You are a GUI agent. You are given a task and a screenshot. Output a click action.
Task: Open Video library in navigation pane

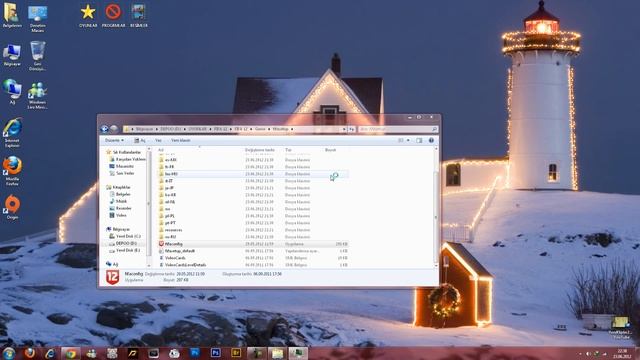point(118,215)
